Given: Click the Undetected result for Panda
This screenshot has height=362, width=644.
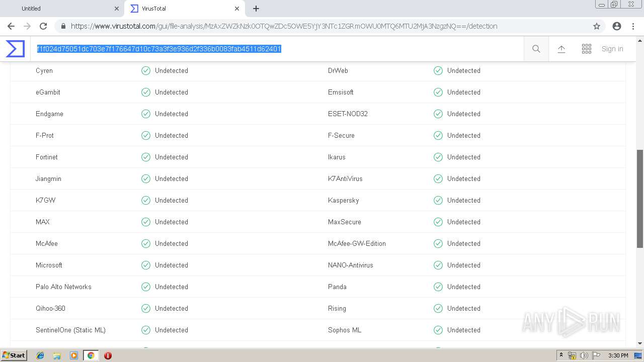Looking at the screenshot, I should [x=464, y=287].
